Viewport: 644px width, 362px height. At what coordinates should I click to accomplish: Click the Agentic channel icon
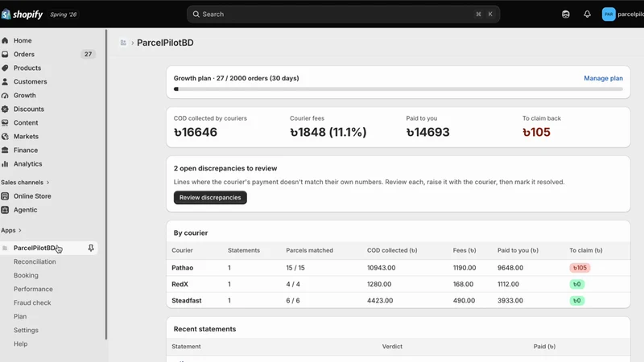pos(5,210)
